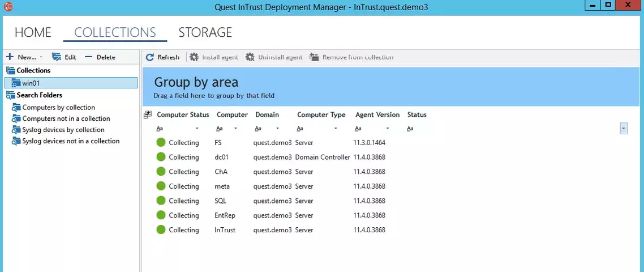644x272 pixels.
Task: Click agent version 11.3.0.1464
Action: pyautogui.click(x=369, y=143)
